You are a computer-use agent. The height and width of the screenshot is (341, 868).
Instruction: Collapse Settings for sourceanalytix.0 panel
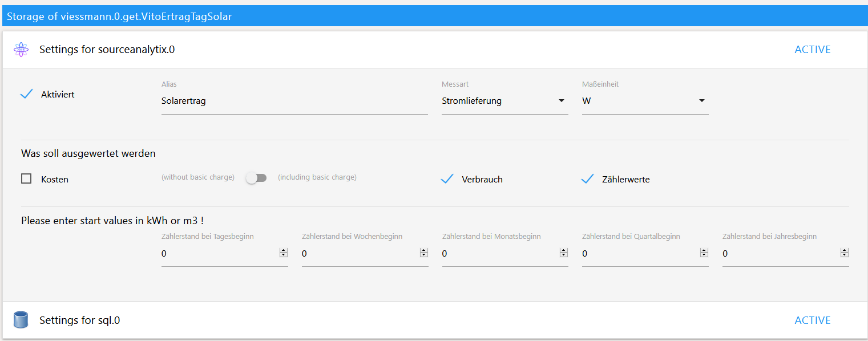click(434, 50)
